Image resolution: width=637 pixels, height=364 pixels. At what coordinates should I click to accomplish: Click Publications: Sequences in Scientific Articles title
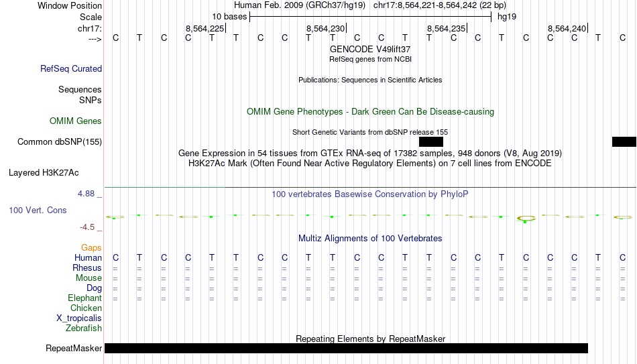[x=370, y=80]
